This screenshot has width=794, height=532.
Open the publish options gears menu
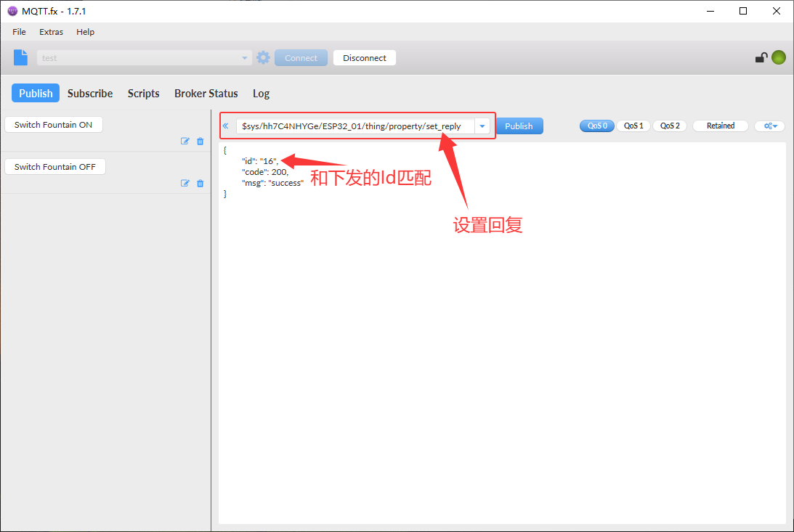(770, 126)
